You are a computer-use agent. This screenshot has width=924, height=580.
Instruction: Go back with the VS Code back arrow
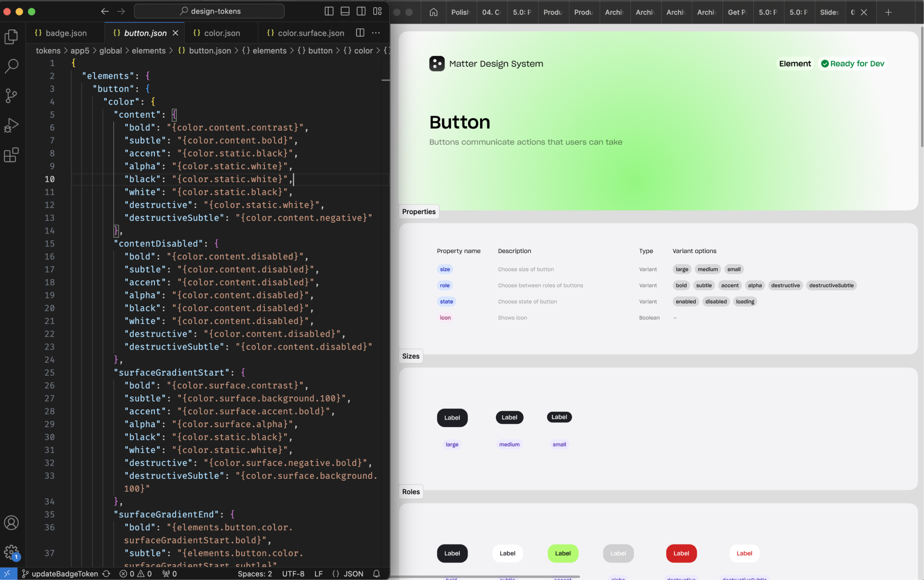tap(105, 11)
